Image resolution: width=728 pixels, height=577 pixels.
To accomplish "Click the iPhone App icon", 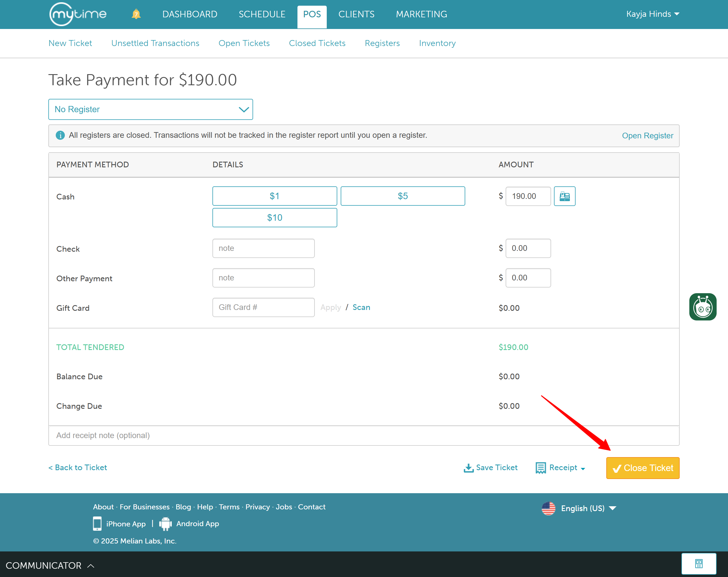I will click(97, 523).
